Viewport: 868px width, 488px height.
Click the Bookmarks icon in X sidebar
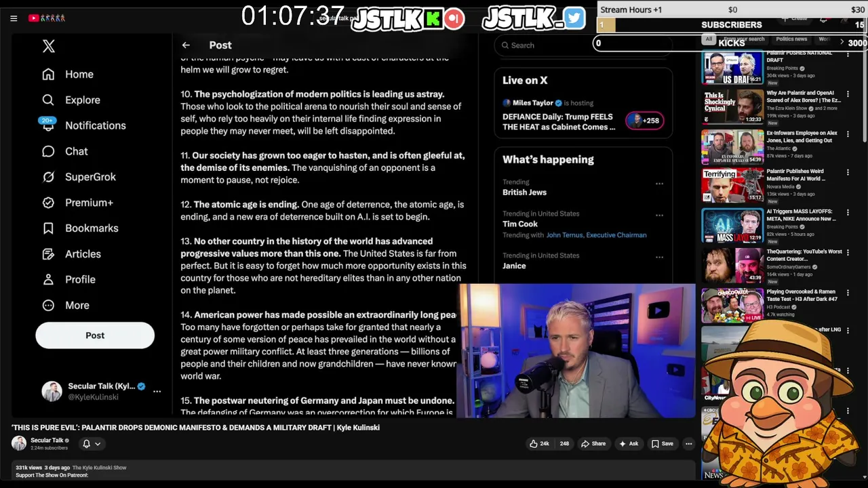pos(48,228)
